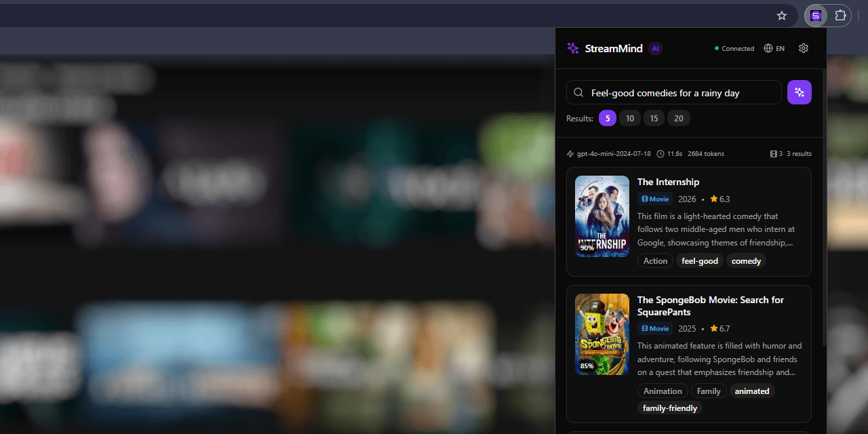Click the lightning bolt model indicator icon
868x434 pixels.
(570, 153)
